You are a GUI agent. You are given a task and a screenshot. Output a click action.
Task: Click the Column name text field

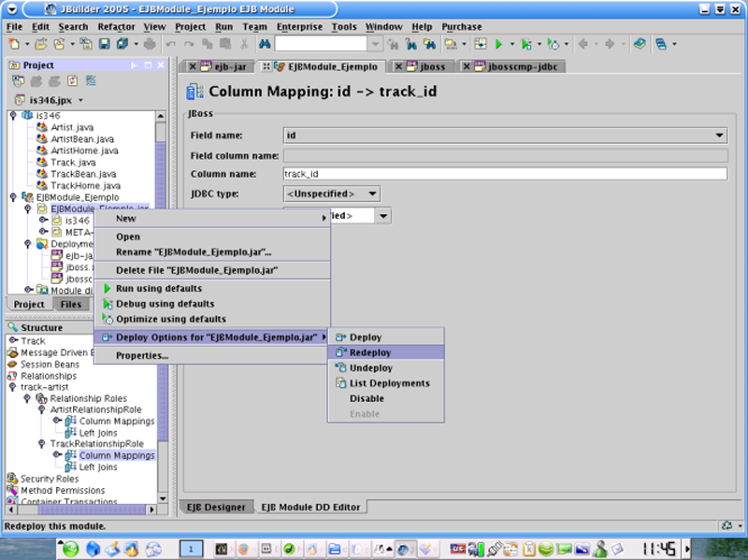505,174
